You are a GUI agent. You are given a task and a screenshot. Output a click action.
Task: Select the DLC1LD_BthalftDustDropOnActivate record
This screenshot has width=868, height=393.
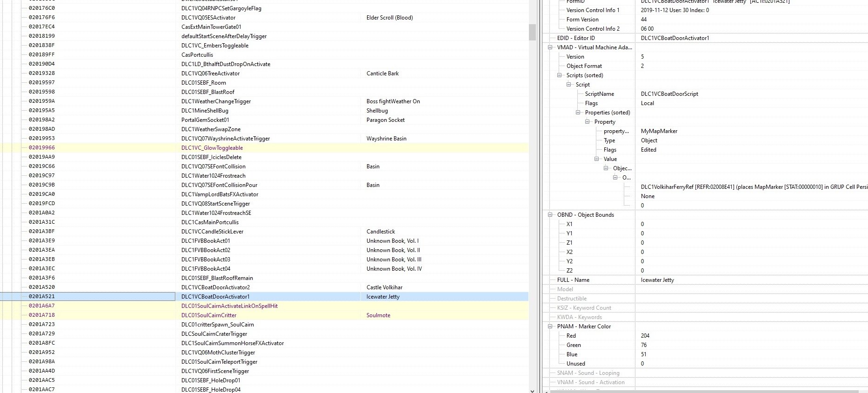(x=264, y=64)
